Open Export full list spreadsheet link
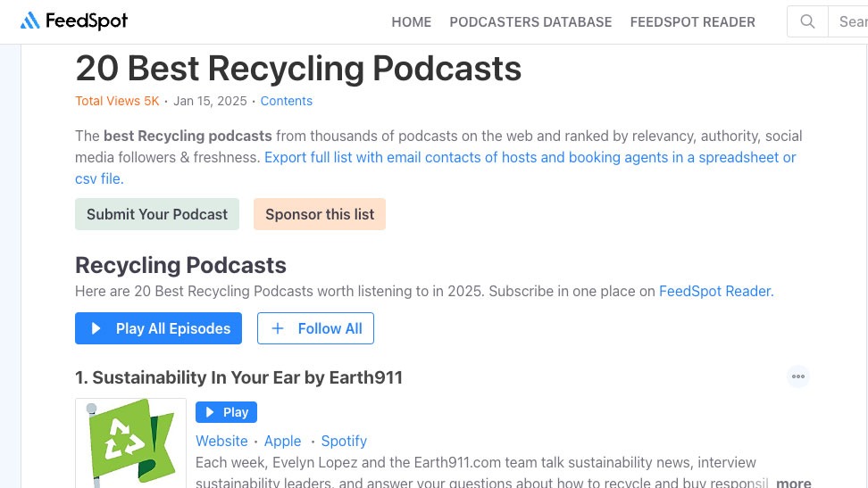The width and height of the screenshot is (868, 488). click(x=530, y=157)
